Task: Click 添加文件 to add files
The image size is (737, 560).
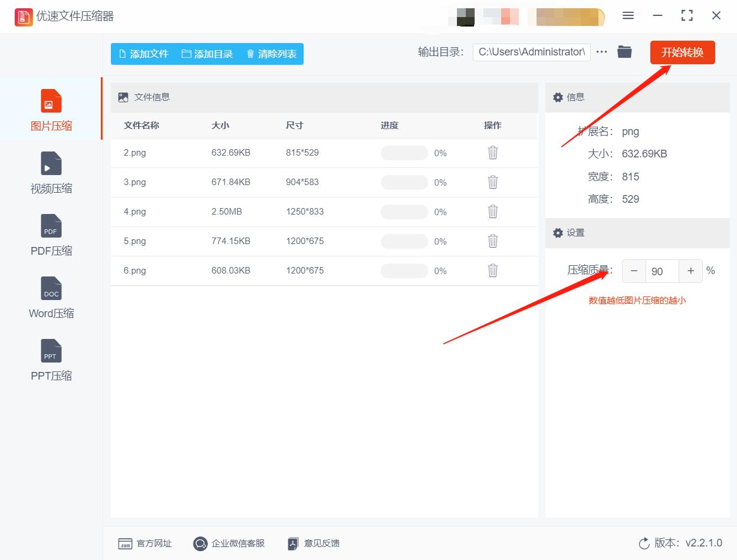Action: 143,53
